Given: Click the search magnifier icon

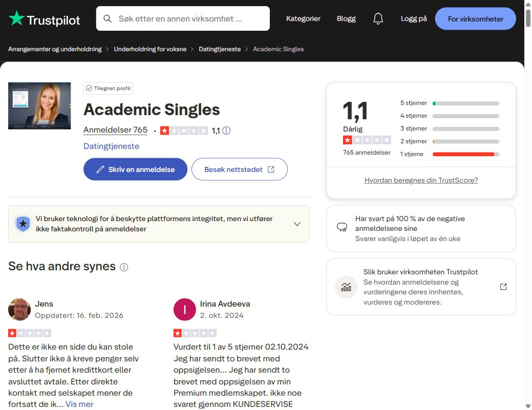Looking at the screenshot, I should [108, 18].
